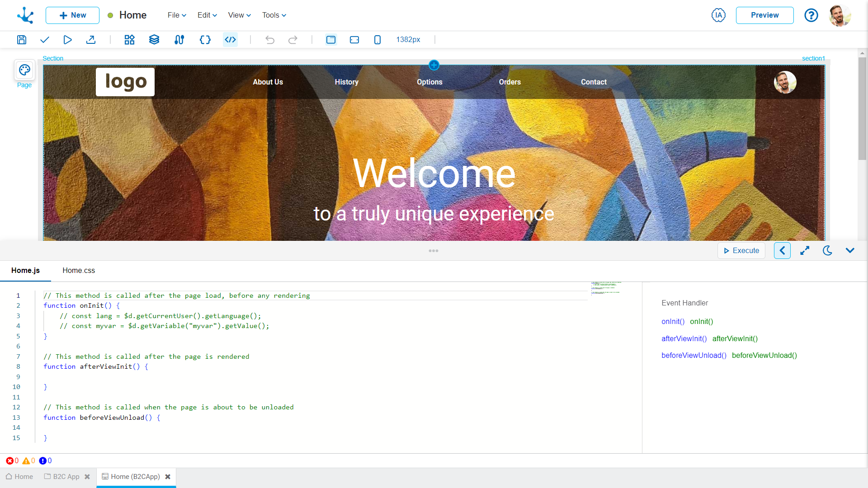Toggle the code editor panel icon
The height and width of the screenshot is (488, 868).
(x=231, y=40)
